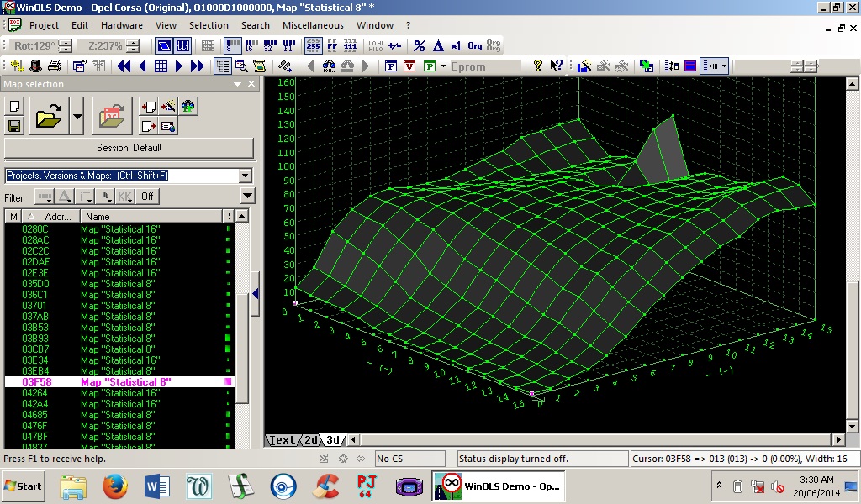Viewport: 861px width, 504px height.
Task: Expand the Map selection panel menu arrow
Action: pos(237,84)
